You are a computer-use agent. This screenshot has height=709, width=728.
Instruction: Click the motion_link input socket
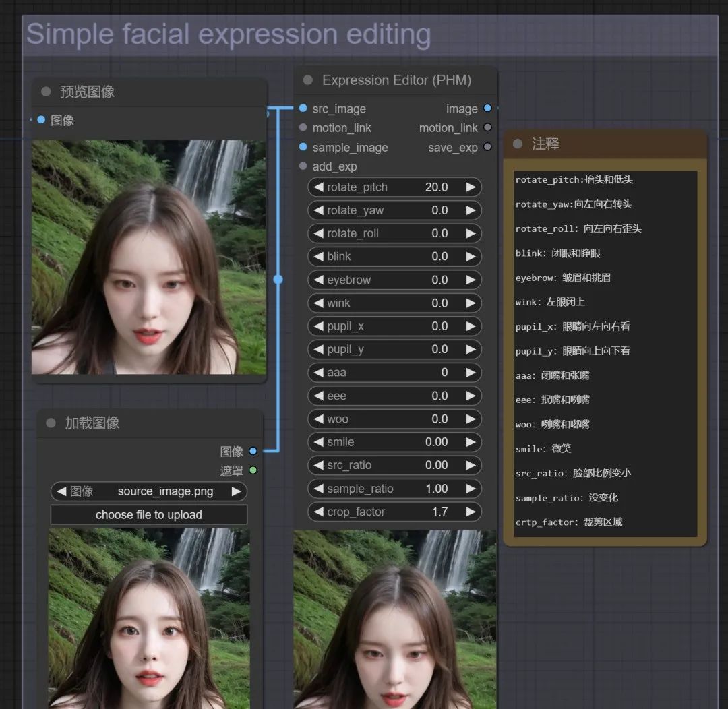coord(303,127)
